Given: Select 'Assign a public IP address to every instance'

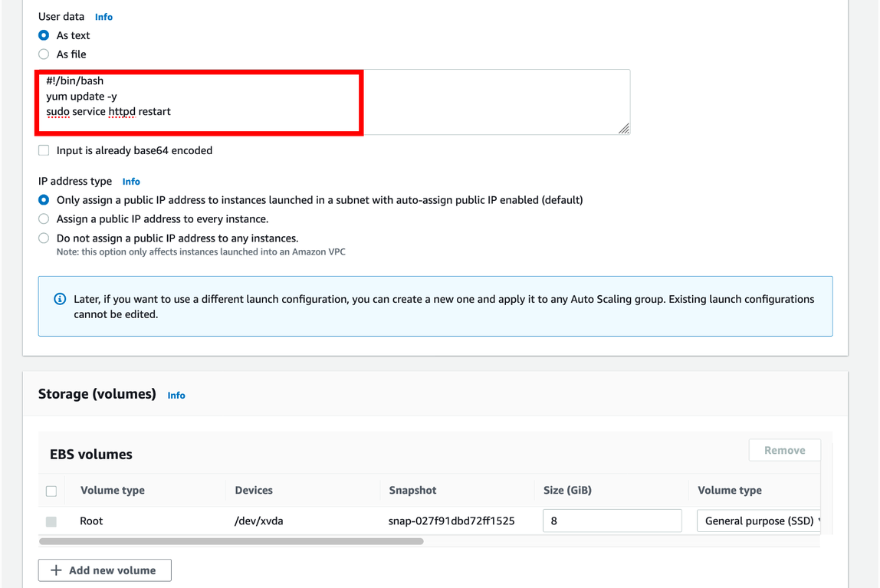Looking at the screenshot, I should 44,219.
